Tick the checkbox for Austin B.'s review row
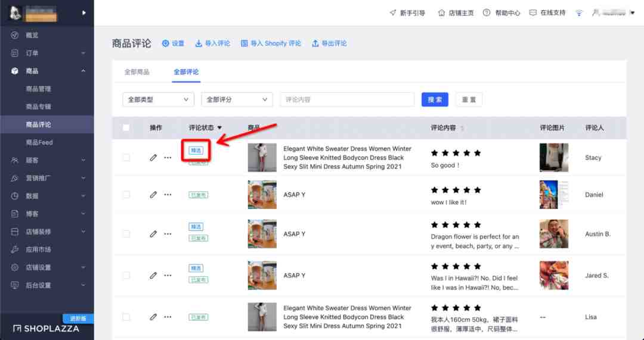This screenshot has height=340, width=644. point(126,234)
